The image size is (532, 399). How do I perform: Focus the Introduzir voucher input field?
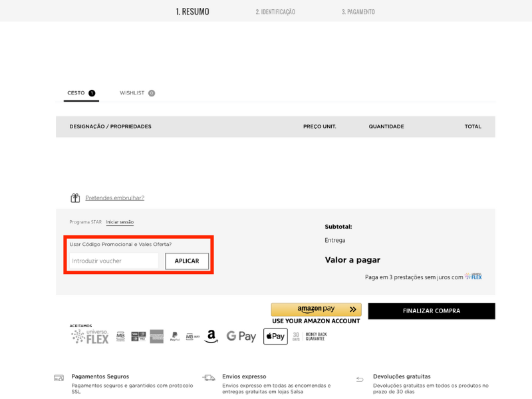(114, 261)
